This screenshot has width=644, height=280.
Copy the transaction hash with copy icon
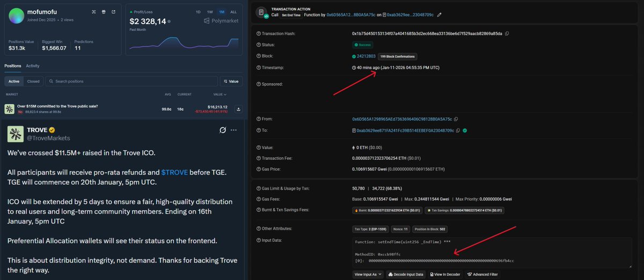pos(507,33)
